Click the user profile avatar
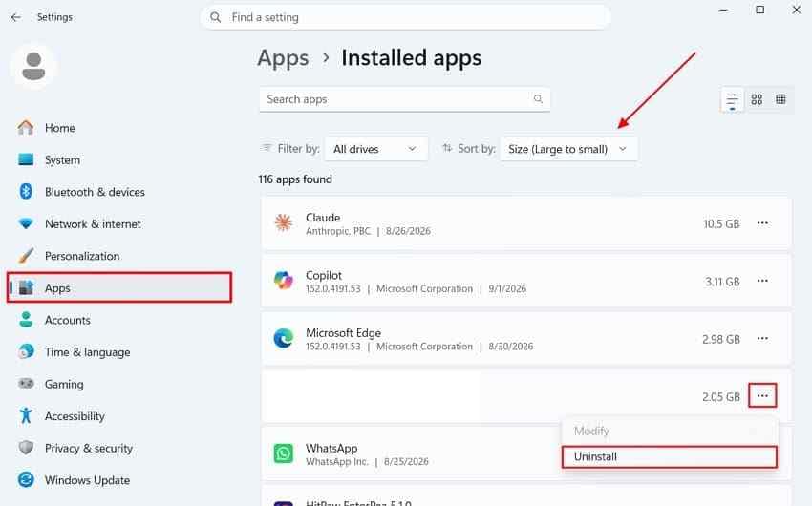Viewport: 812px width, 506px height. tap(33, 66)
